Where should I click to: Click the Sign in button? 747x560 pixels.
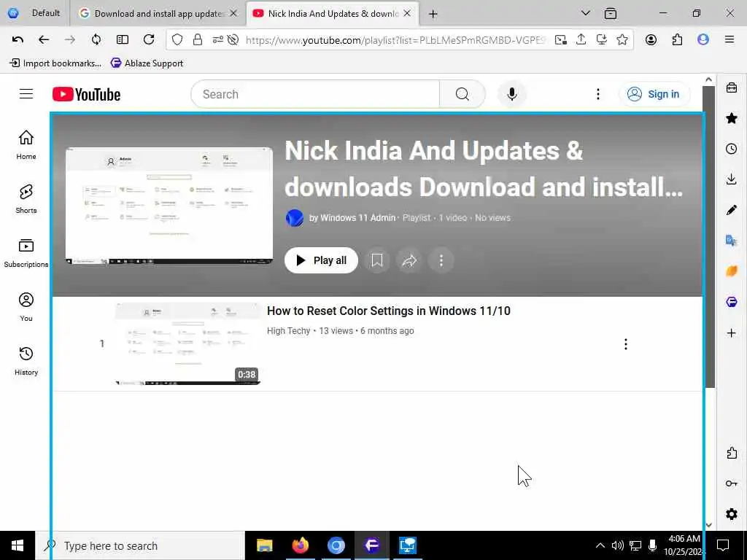654,94
